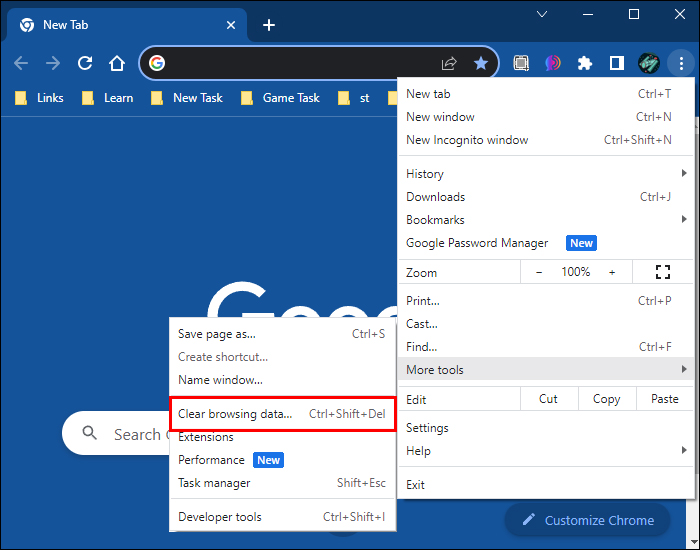Decrease zoom with the minus button
Image resolution: width=700 pixels, height=550 pixels.
[x=539, y=272]
